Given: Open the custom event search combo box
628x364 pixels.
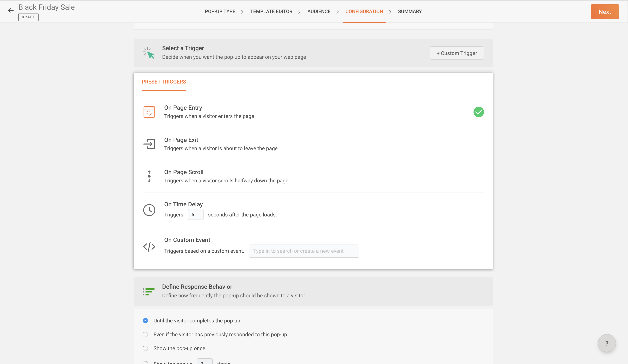Looking at the screenshot, I should click(x=304, y=251).
